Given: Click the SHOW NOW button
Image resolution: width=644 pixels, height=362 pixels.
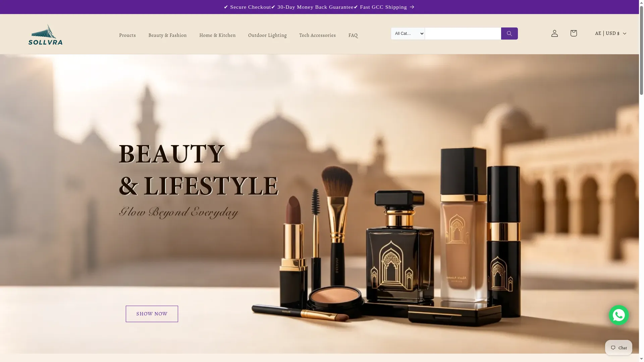Looking at the screenshot, I should pyautogui.click(x=152, y=314).
